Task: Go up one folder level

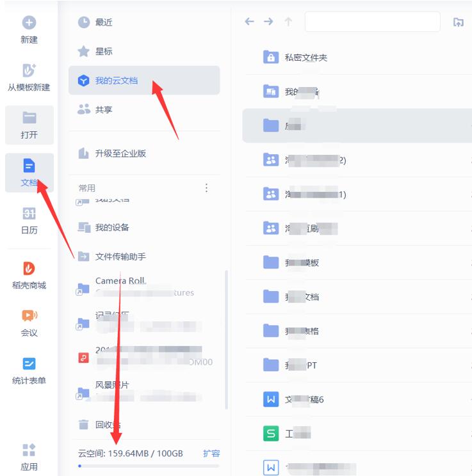Action: click(288, 22)
